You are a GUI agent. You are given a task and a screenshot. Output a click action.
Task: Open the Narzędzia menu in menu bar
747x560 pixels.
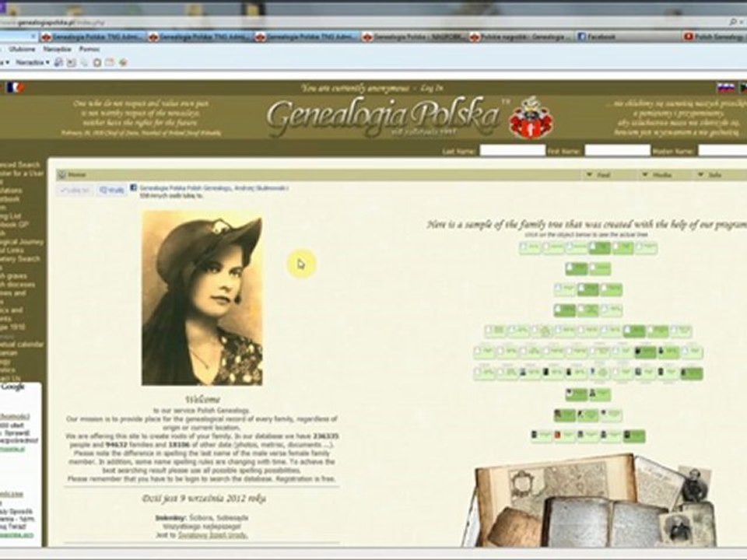click(57, 49)
